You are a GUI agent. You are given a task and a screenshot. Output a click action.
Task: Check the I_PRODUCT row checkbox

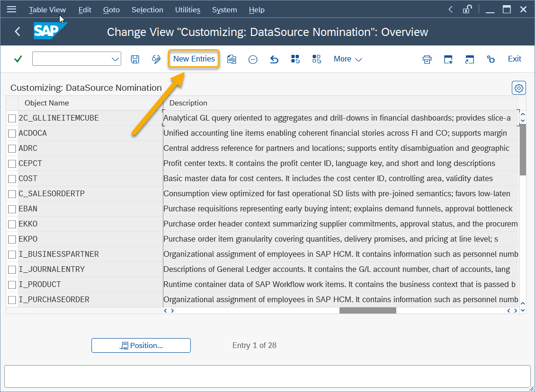click(x=12, y=285)
